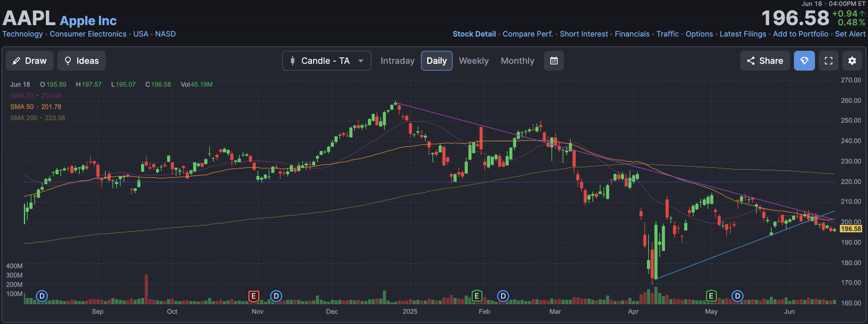Click the AAPL ticker title

pyautogui.click(x=29, y=18)
